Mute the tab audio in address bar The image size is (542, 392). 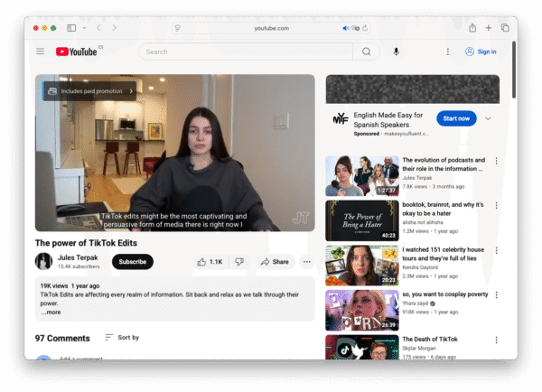(346, 28)
